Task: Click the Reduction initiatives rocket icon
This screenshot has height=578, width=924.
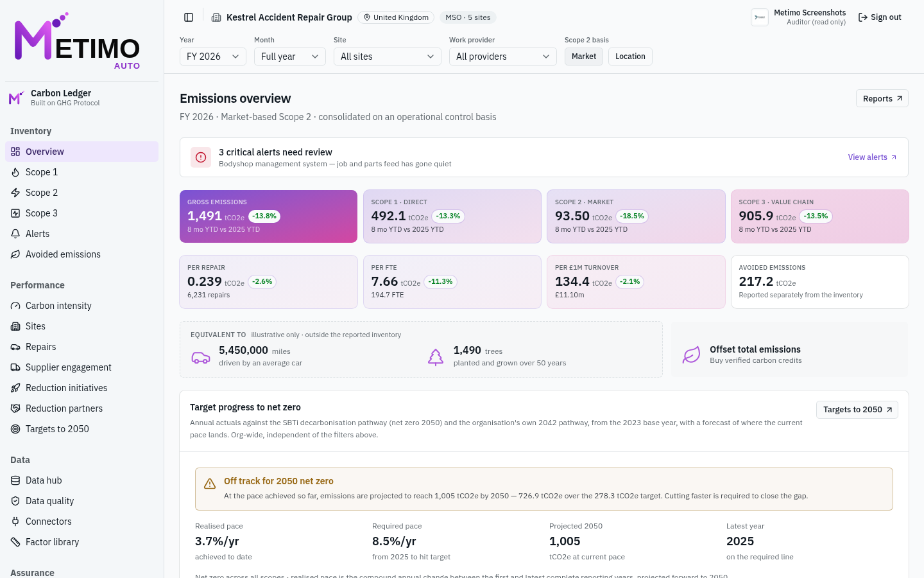Action: coord(15,388)
